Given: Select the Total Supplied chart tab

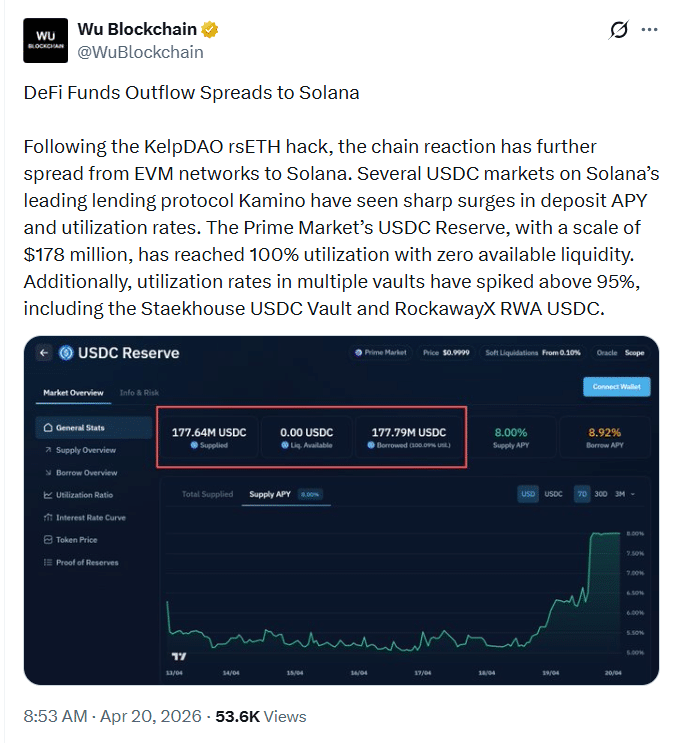Looking at the screenshot, I should click(207, 494).
